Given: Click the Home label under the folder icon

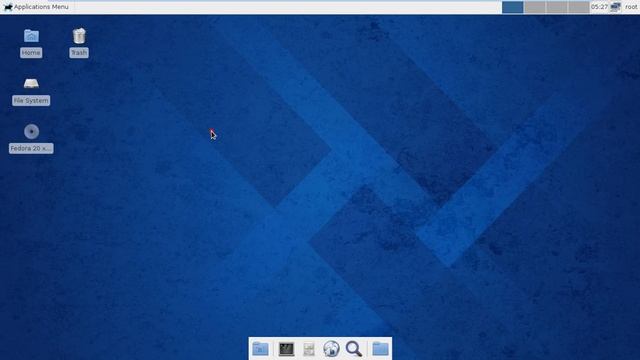Looking at the screenshot, I should coord(31,53).
